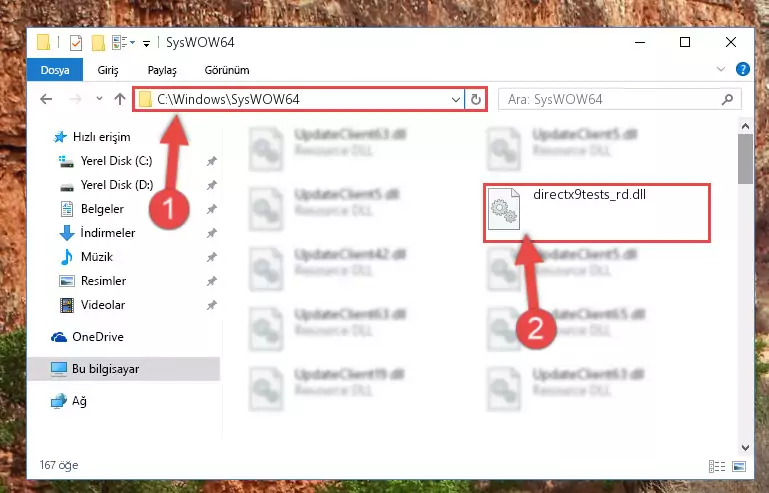Open the Paylaş ribbon tab
The width and height of the screenshot is (769, 493).
pyautogui.click(x=162, y=70)
